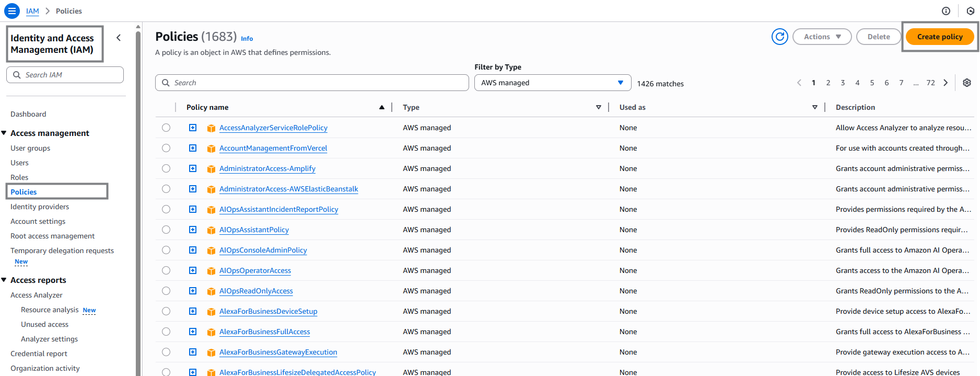980x376 pixels.
Task: Click the magnifier icon in policy Search box
Action: 166,83
